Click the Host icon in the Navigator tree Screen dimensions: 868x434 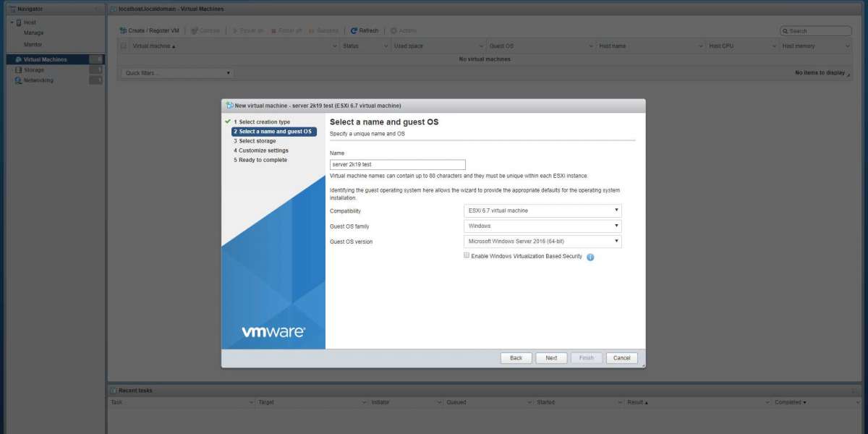[x=18, y=22]
